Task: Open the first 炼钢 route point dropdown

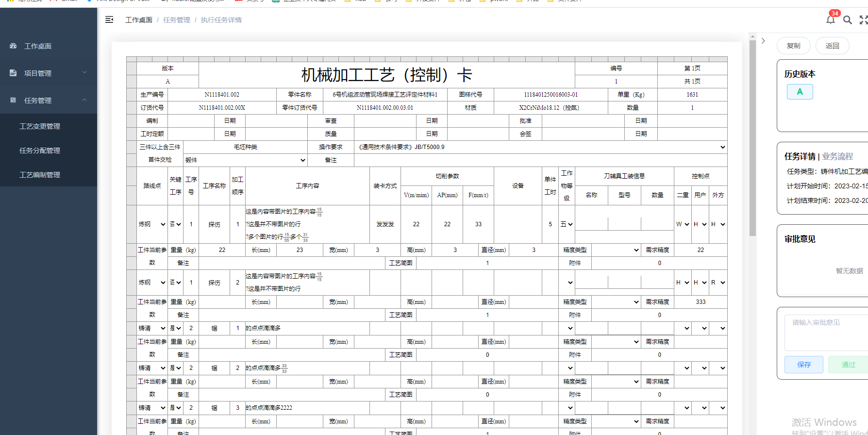Action: 152,224
